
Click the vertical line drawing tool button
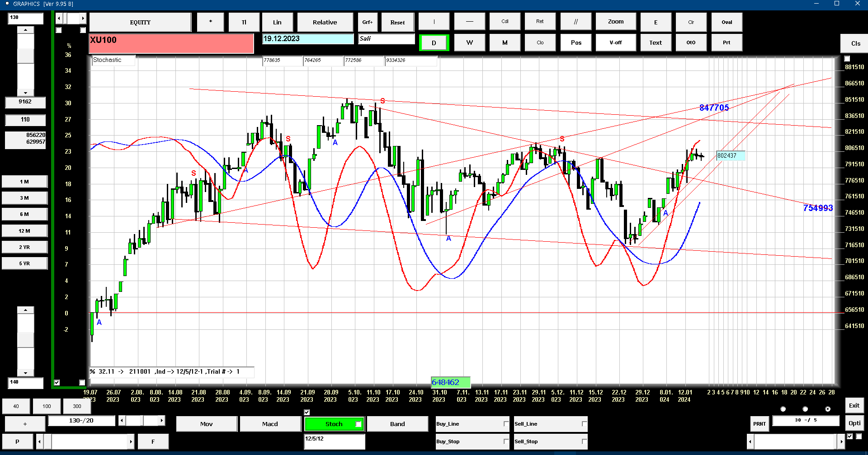click(434, 22)
